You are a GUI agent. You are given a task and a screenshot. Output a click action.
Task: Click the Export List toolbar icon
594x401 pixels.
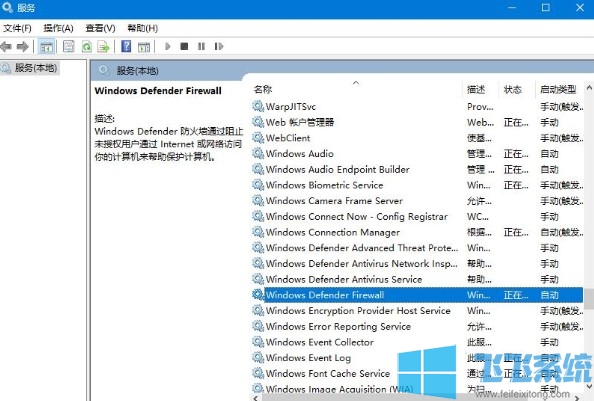coord(103,47)
